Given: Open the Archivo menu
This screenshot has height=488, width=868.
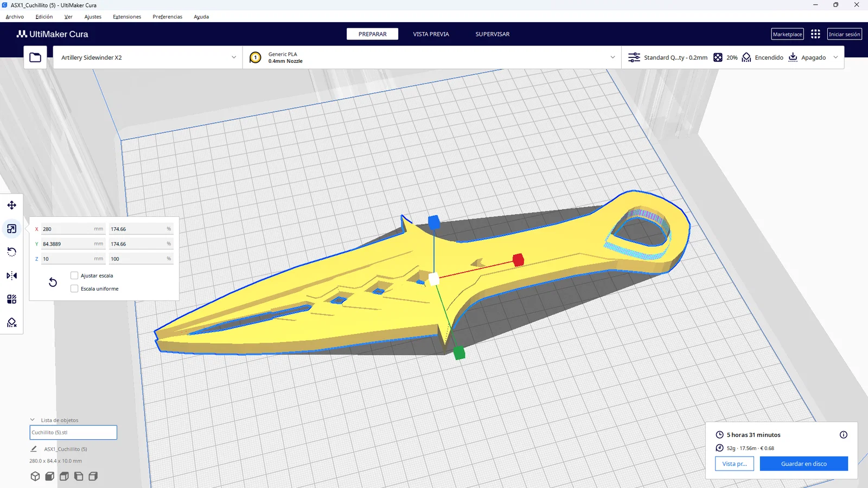Looking at the screenshot, I should (15, 17).
